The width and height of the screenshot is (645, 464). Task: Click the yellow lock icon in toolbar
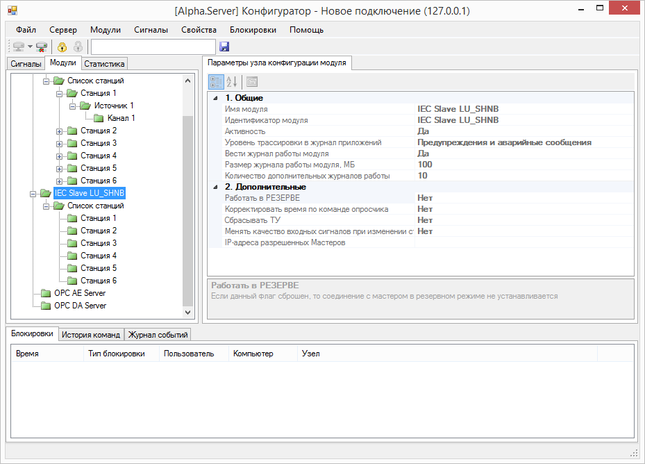click(x=62, y=47)
